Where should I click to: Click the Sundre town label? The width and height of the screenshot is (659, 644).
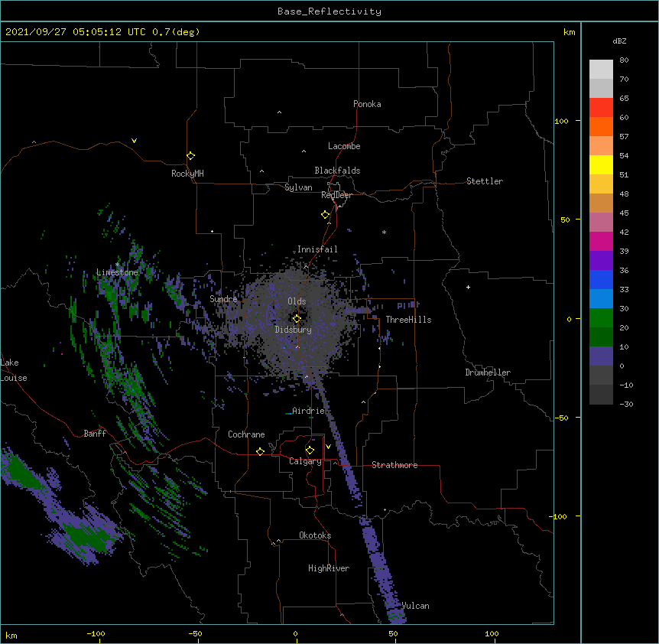(x=223, y=299)
